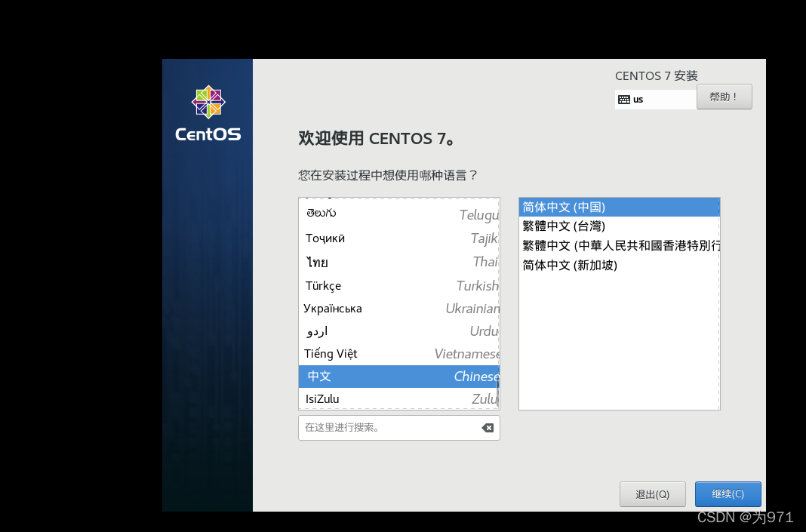Viewport: 806px width, 532px height.
Task: Select Тоҷикӣ Tajik language row
Action: point(399,238)
